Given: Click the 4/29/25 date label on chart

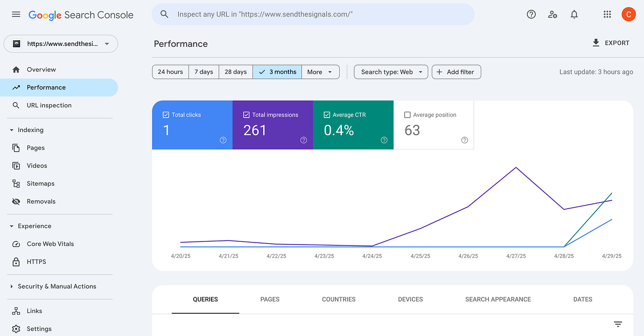Looking at the screenshot, I should pos(612,256).
